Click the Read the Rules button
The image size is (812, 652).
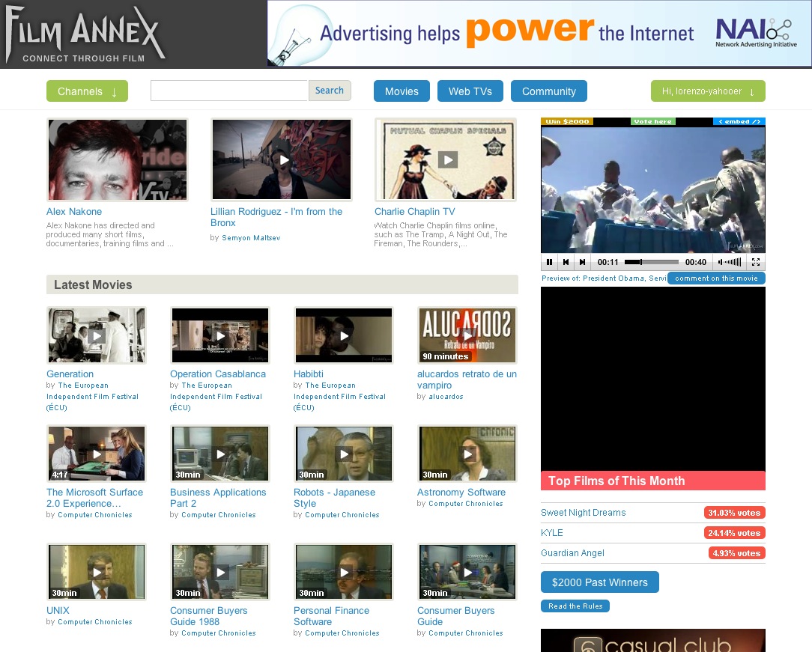[575, 606]
